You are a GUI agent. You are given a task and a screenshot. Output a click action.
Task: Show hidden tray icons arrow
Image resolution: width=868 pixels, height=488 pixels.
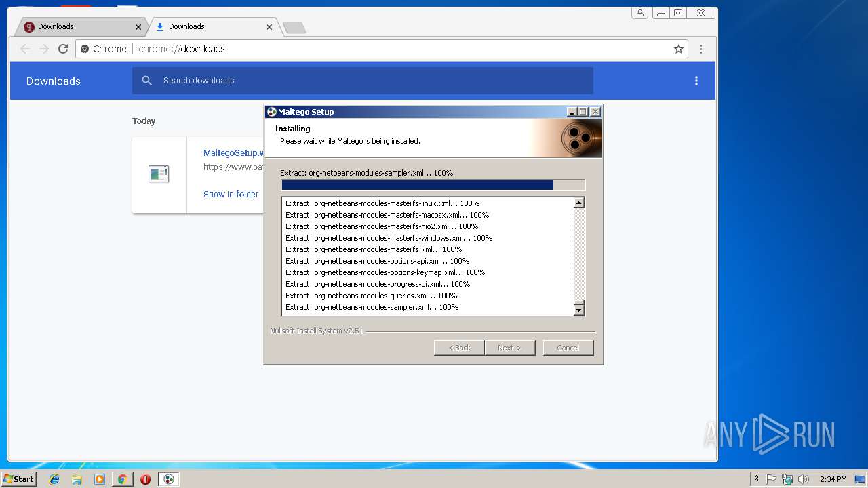click(x=756, y=479)
